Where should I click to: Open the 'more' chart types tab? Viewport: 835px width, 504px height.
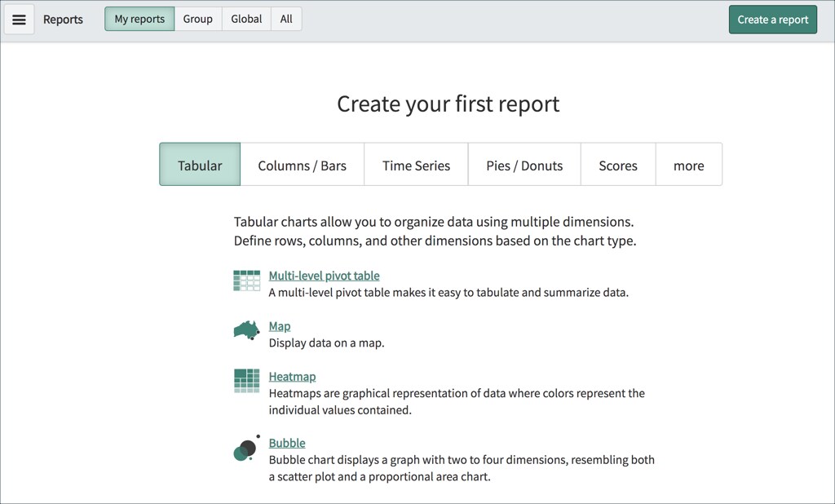(688, 164)
